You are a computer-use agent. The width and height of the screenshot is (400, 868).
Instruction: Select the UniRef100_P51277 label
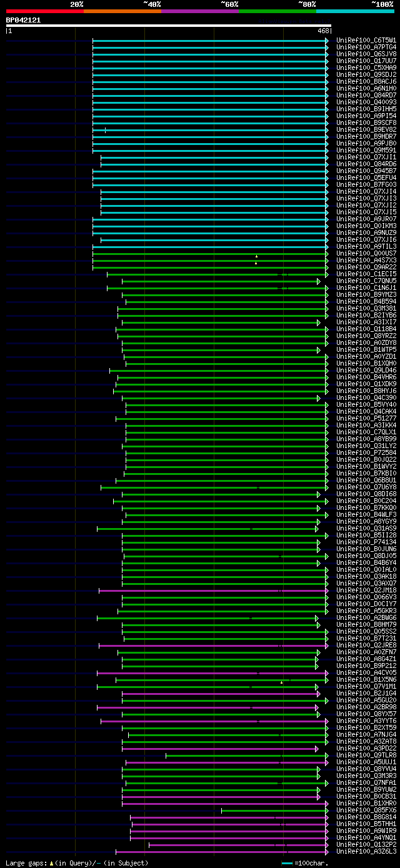366,418
